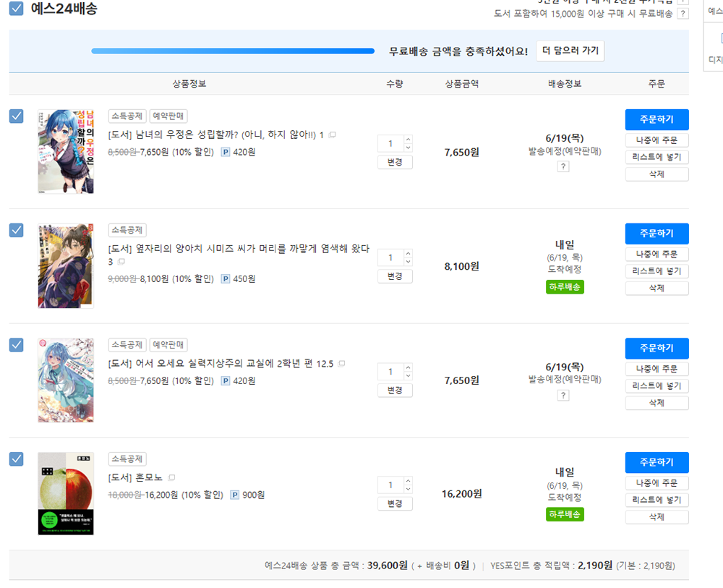Click 주문하기 for 실력지상주의 교실 12.5
The width and height of the screenshot is (723, 588).
(x=656, y=348)
